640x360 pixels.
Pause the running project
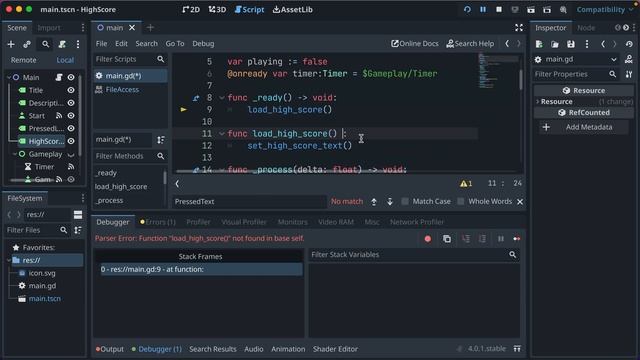tap(483, 9)
